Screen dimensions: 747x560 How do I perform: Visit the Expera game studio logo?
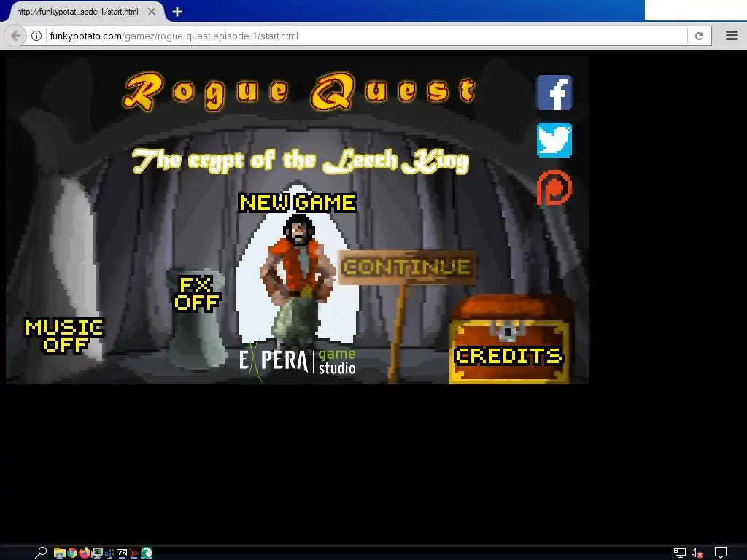point(298,361)
